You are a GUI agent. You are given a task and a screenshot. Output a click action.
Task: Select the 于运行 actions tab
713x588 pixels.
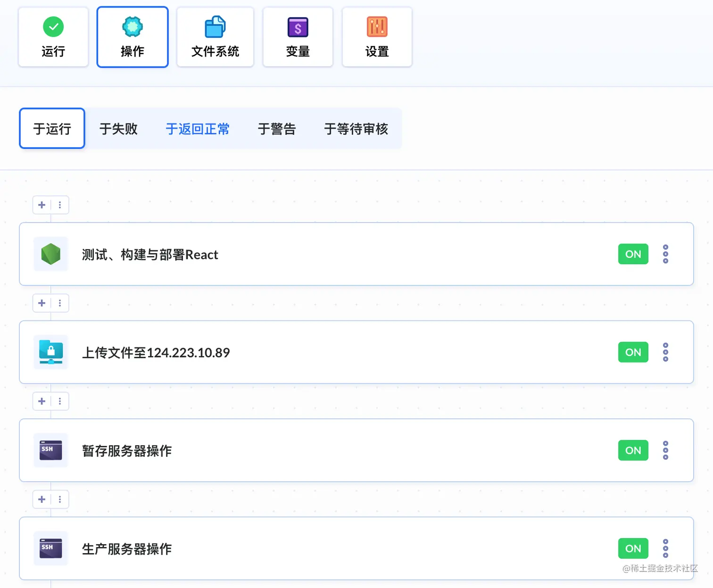(52, 128)
